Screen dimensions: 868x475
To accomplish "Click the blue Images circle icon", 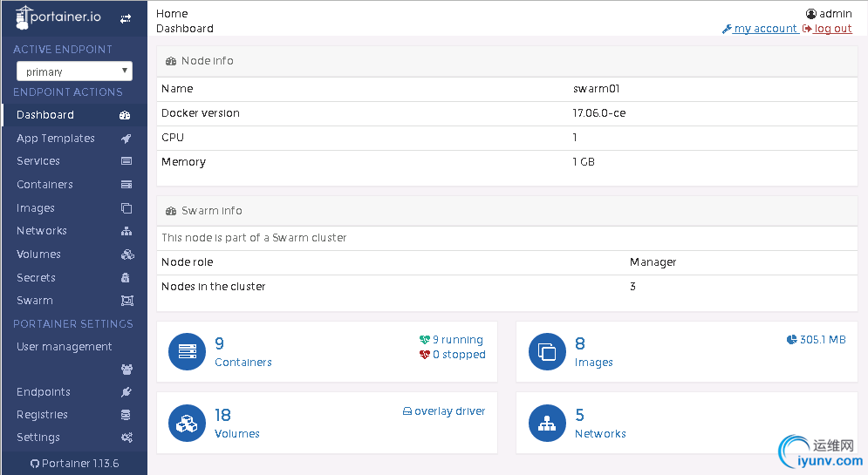I will [548, 352].
